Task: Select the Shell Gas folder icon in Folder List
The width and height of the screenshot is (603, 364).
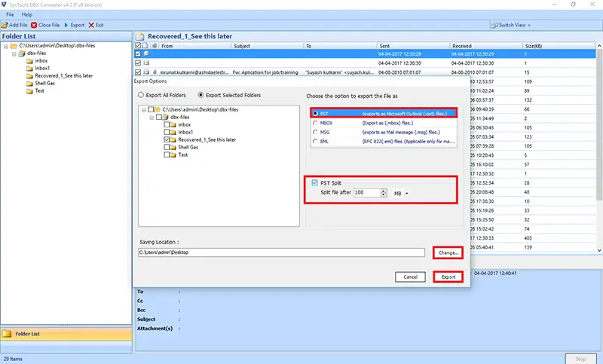Action: [29, 84]
